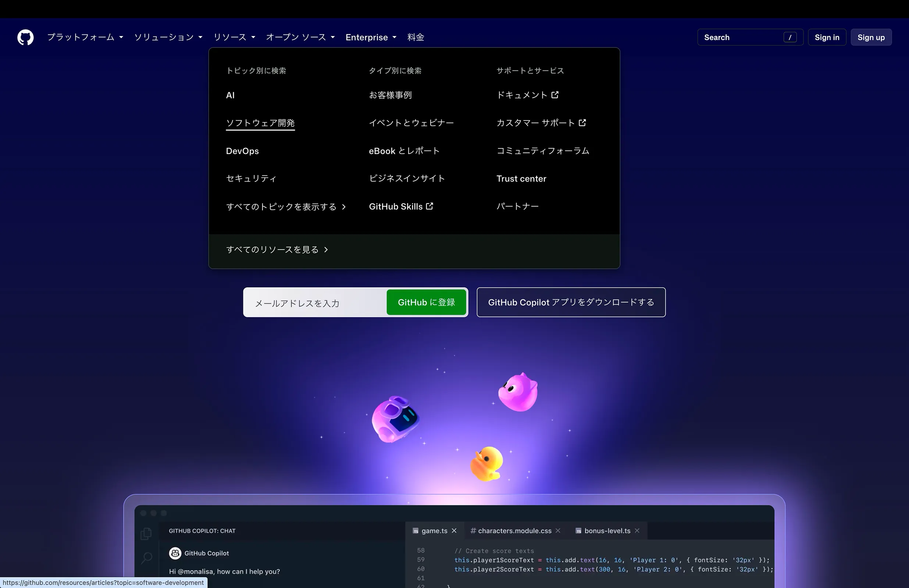This screenshot has width=909, height=588.
Task: Click the TS file icon on bonus-level.ts tab
Action: tap(579, 531)
